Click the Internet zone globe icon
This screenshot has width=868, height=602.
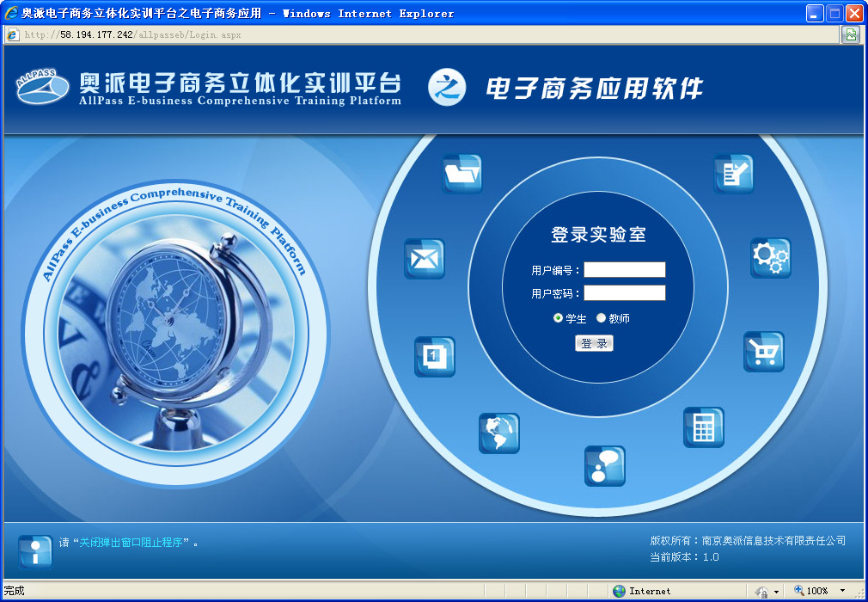620,591
